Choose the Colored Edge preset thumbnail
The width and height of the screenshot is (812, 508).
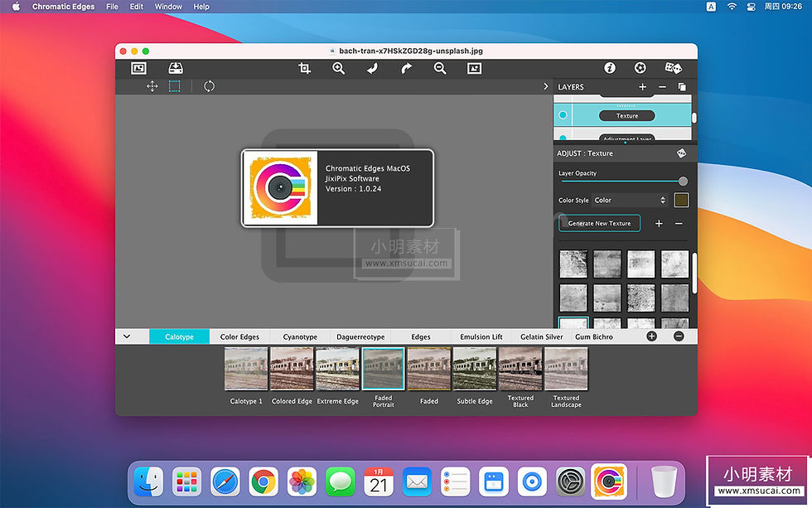click(292, 369)
